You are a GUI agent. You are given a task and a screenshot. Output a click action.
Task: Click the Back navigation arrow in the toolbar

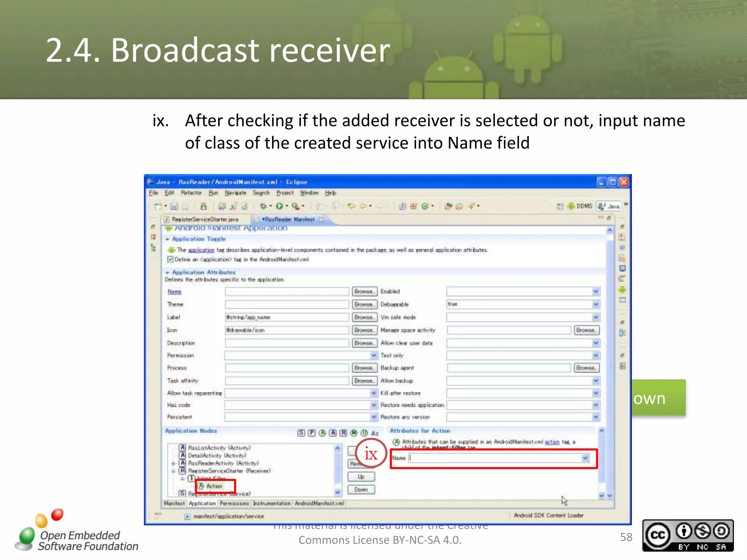tap(364, 206)
